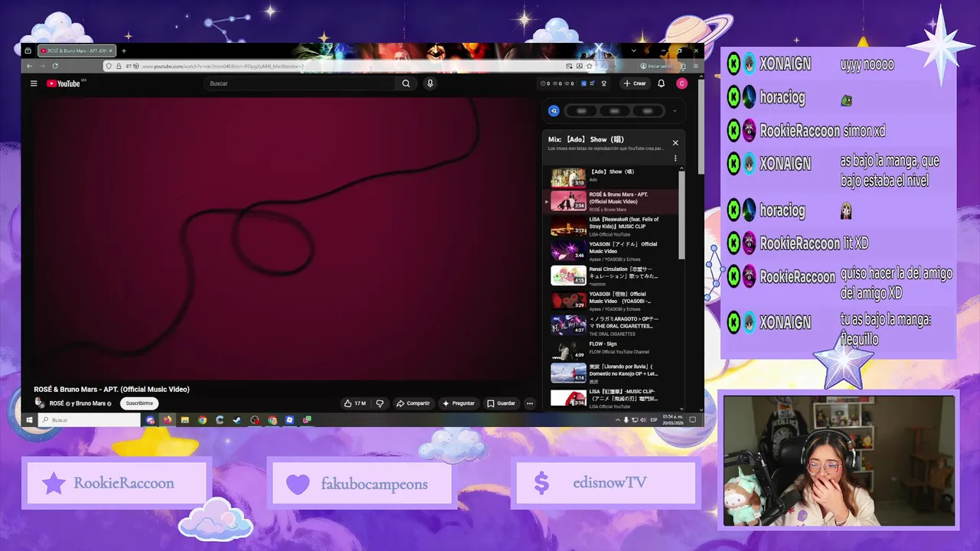Go back with the browser back arrow

click(30, 67)
